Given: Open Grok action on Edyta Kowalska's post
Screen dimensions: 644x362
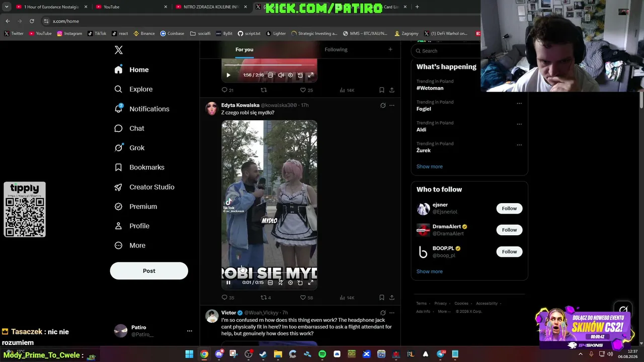Looking at the screenshot, I should click(383, 105).
